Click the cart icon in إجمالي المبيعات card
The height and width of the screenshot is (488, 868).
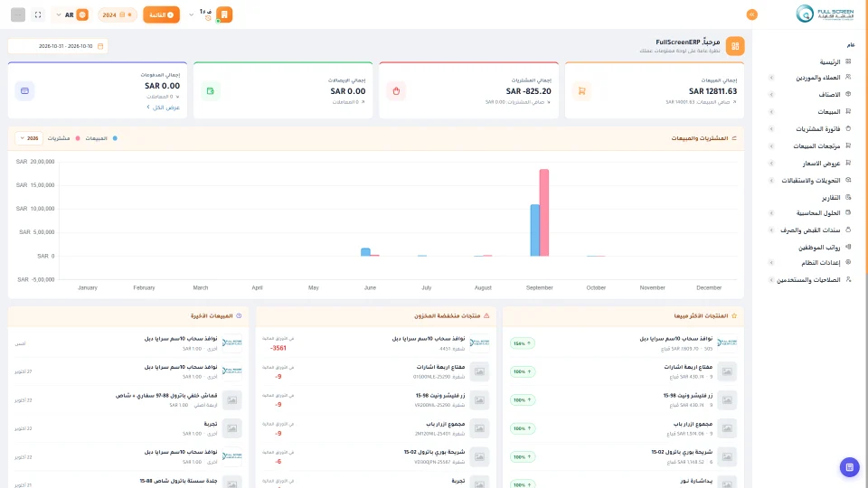581,90
